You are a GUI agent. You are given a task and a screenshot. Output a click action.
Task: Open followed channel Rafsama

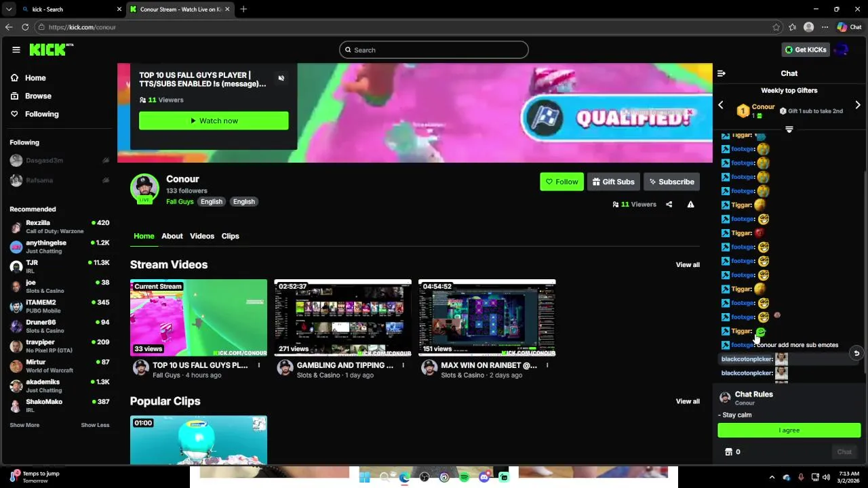60,180
